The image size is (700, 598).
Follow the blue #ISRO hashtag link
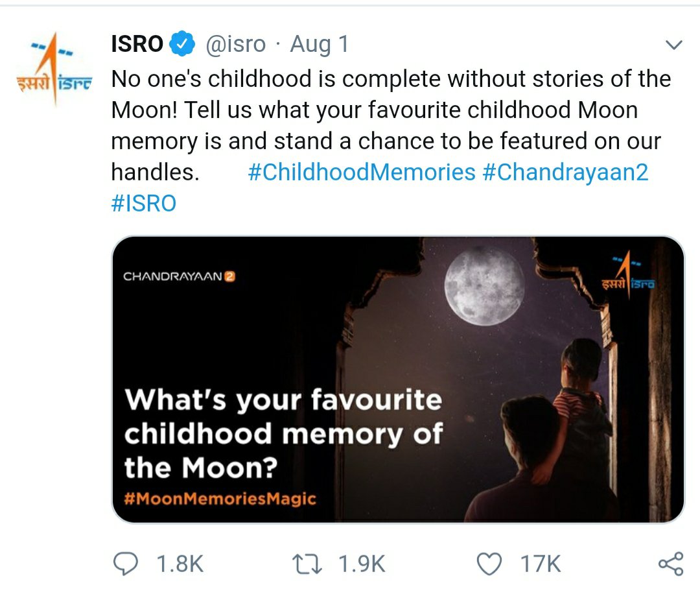144,203
